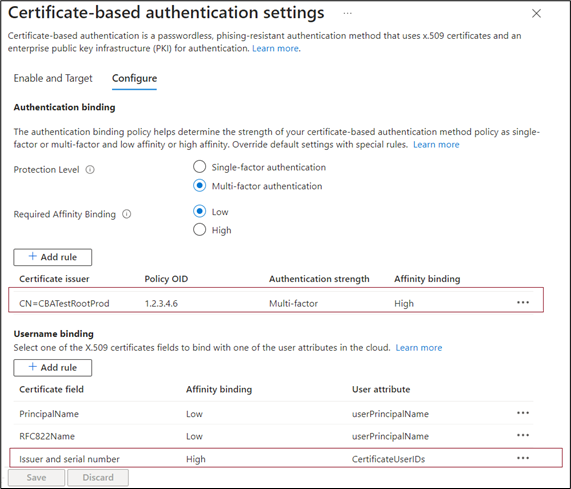
Task: Choose Low required affinity binding
Action: [200, 211]
